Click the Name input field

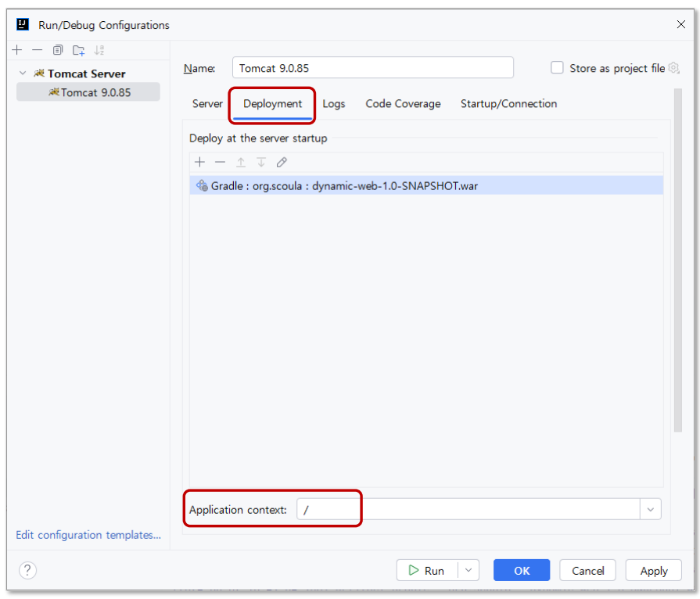tap(373, 68)
